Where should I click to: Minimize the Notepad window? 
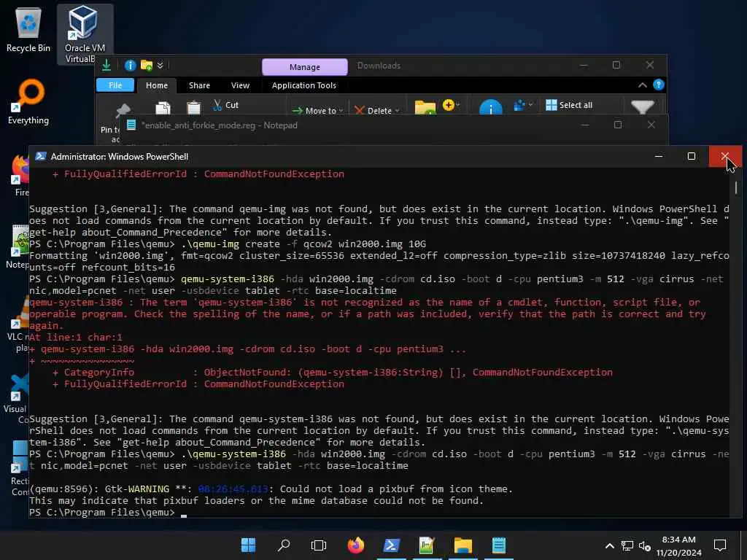coord(586,125)
